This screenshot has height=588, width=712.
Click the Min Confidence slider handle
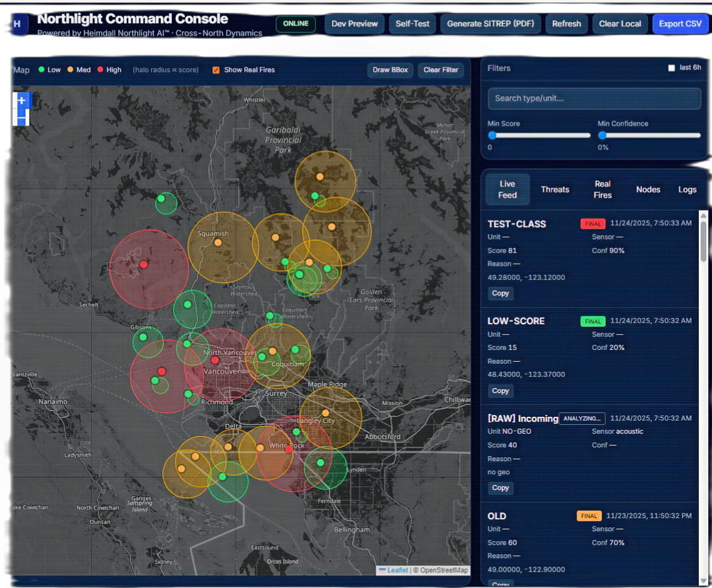pos(603,135)
